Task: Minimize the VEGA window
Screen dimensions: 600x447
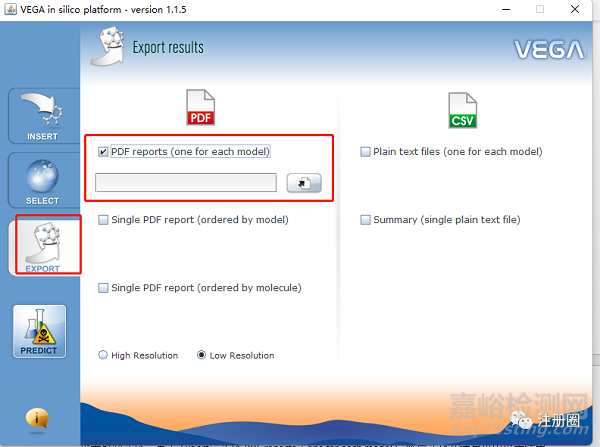Action: point(496,9)
